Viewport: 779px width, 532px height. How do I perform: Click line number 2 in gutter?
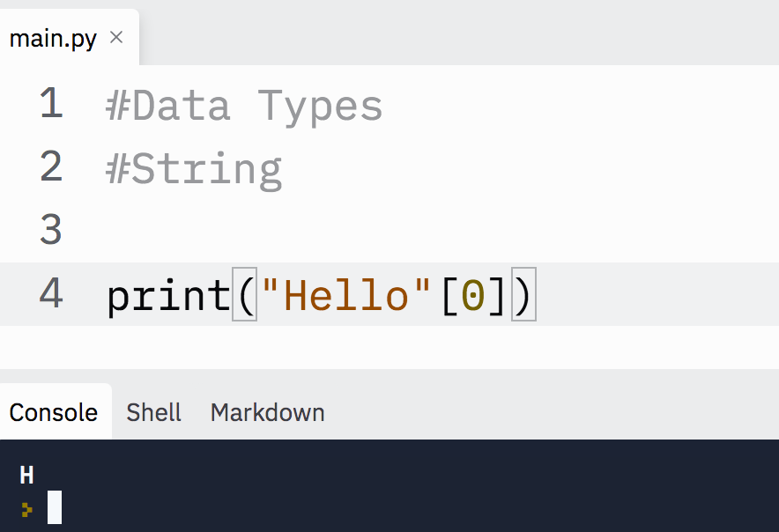(x=51, y=166)
